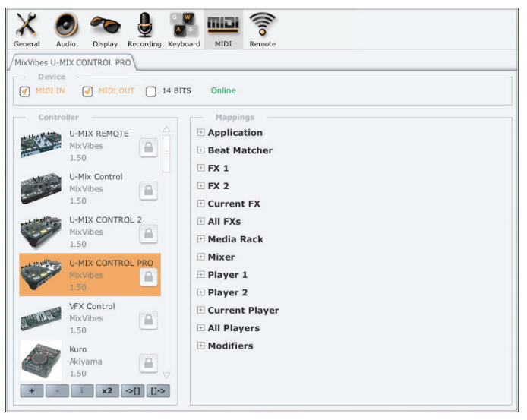The height and width of the screenshot is (420, 527).
Task: Click the minus button to remove controller
Action: click(x=57, y=390)
